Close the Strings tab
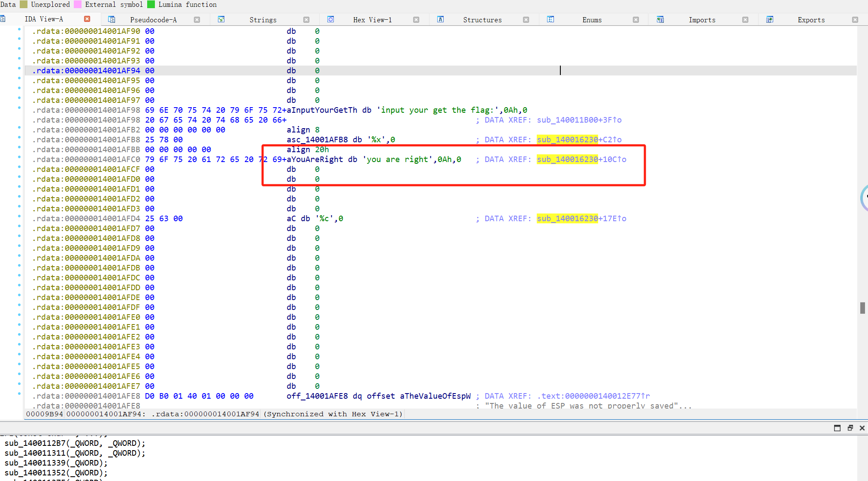This screenshot has width=868, height=481. (306, 20)
